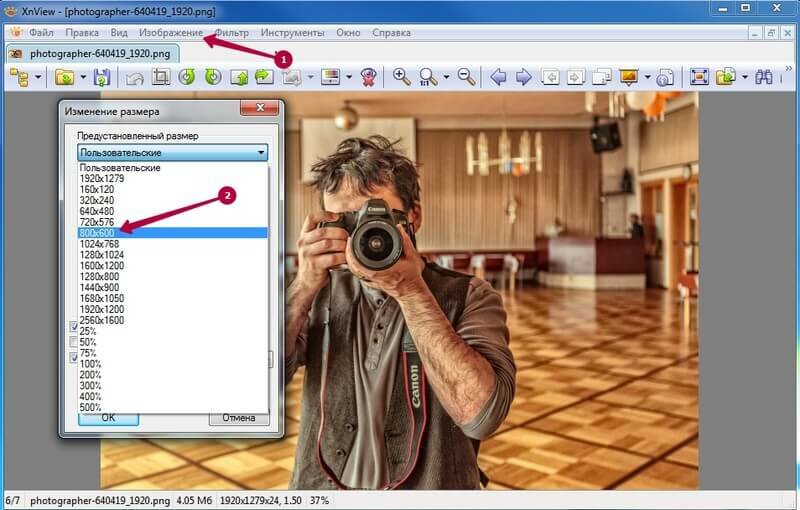Open the Пользовательские preset size combo box
Image resolution: width=800 pixels, height=510 pixels.
(x=173, y=153)
